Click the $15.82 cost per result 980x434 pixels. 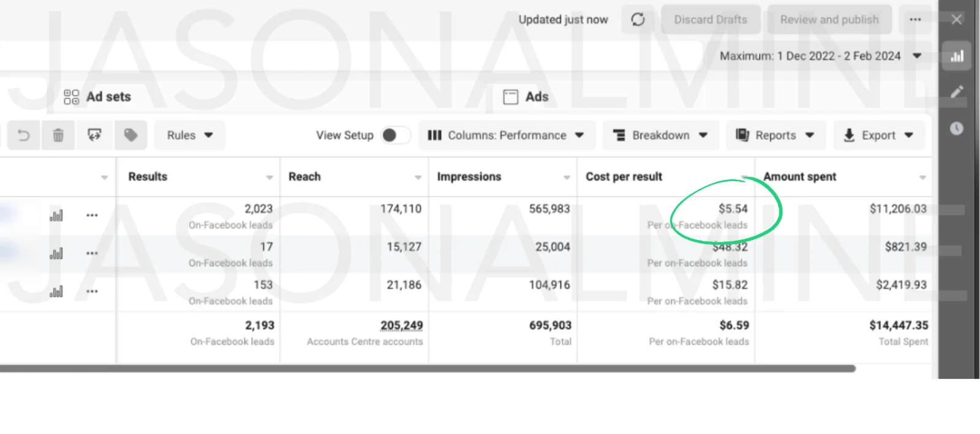tap(729, 285)
